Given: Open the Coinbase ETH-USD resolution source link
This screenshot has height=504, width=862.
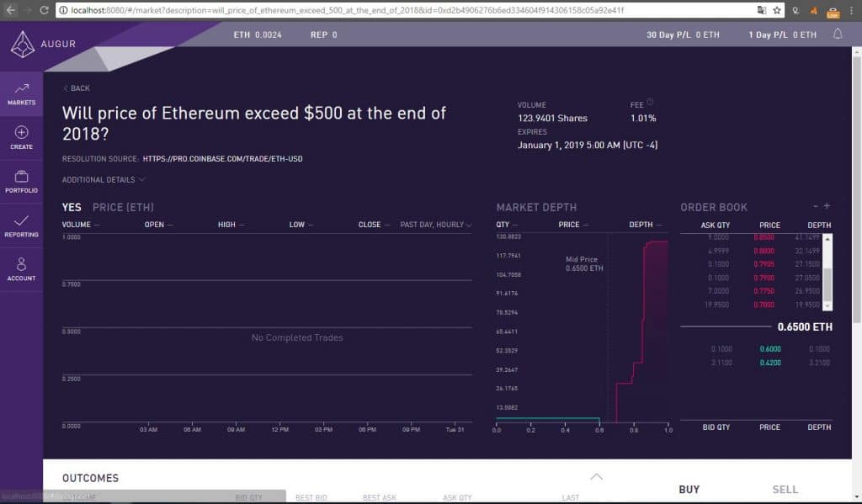Looking at the screenshot, I should (x=222, y=159).
